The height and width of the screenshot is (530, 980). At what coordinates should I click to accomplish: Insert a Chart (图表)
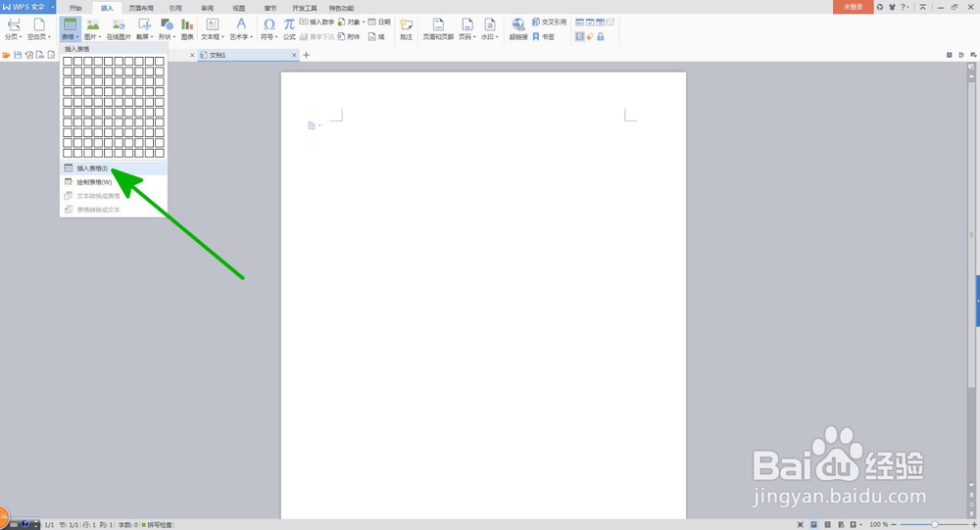[x=187, y=28]
